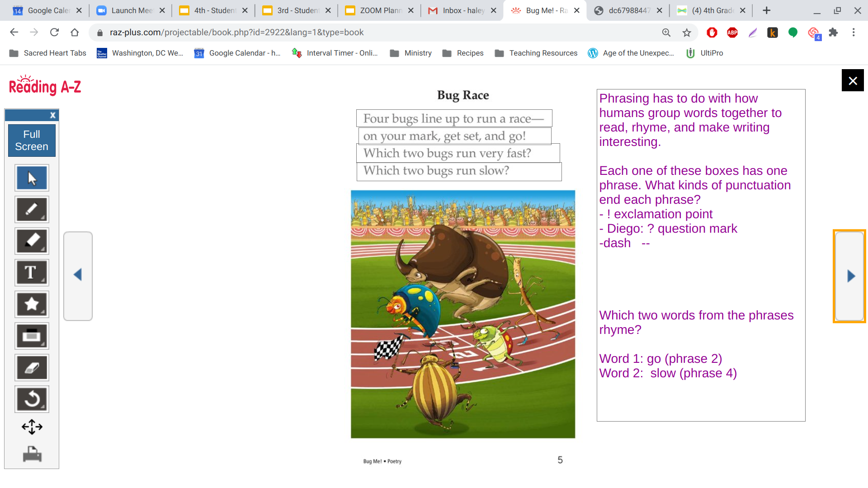
Task: Close the tool palette with x
Action: point(52,115)
